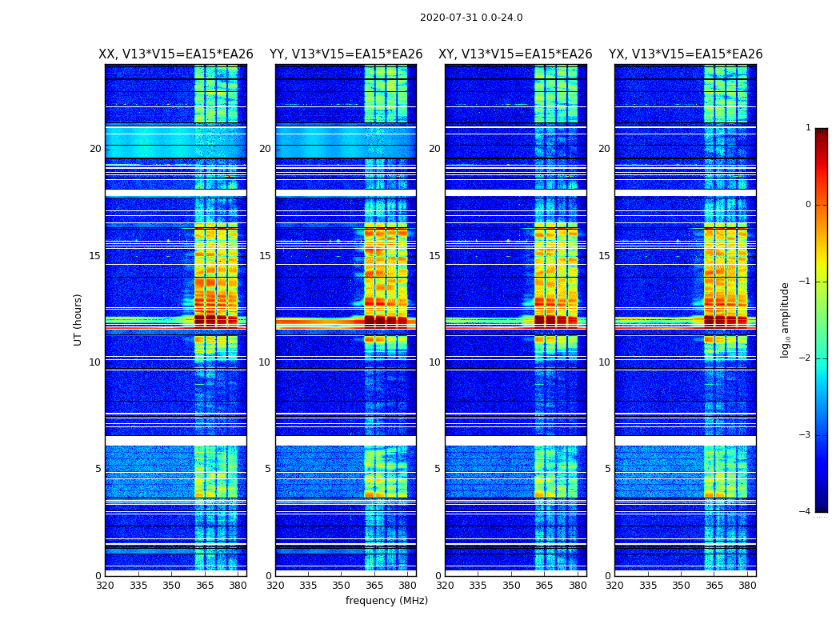Click the 380 MHz tick under XY panel
This screenshot has width=840, height=640.
click(x=578, y=585)
